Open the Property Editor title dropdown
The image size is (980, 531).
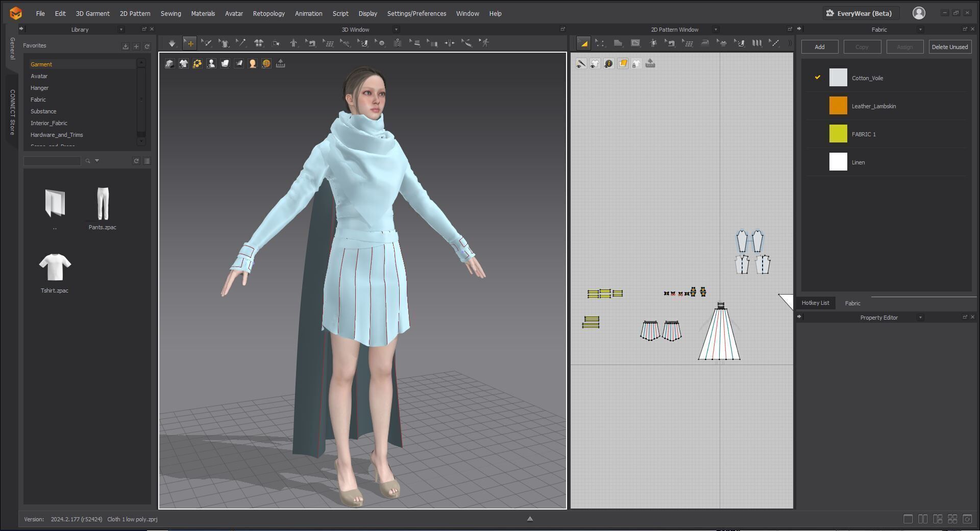point(920,318)
